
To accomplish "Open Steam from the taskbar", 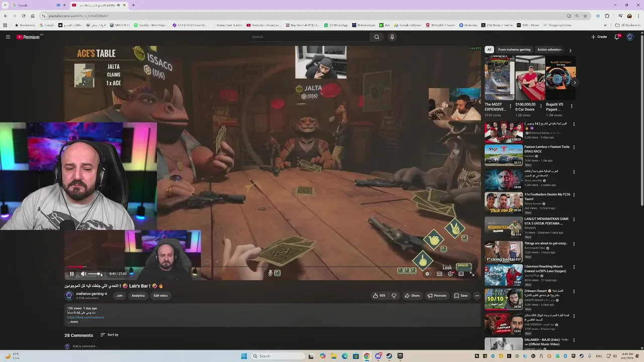I will click(389, 356).
